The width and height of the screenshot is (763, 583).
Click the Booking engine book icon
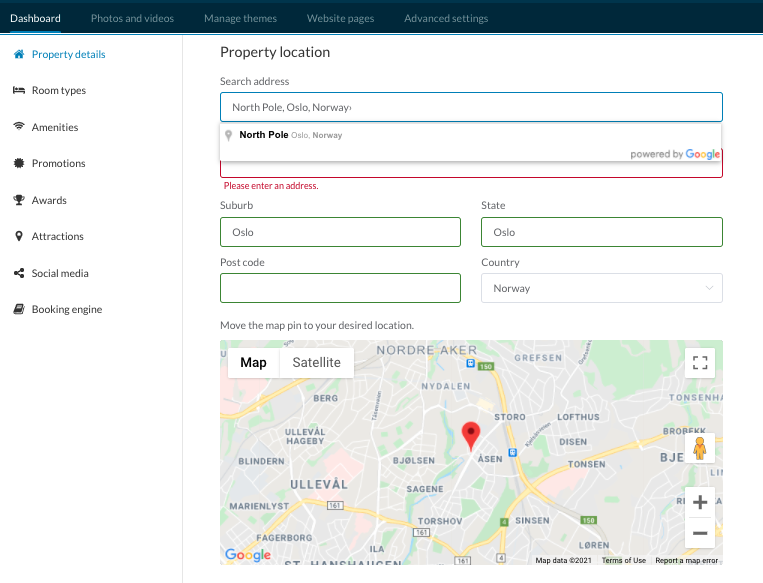pos(18,309)
